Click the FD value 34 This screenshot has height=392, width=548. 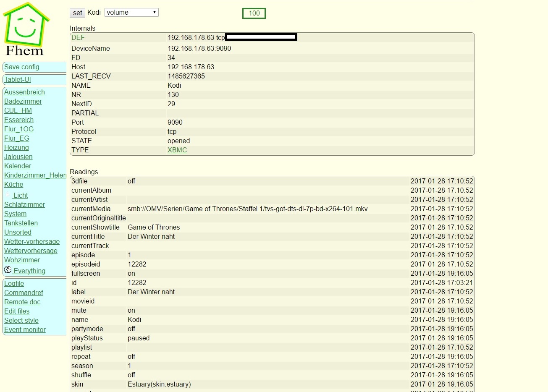171,58
